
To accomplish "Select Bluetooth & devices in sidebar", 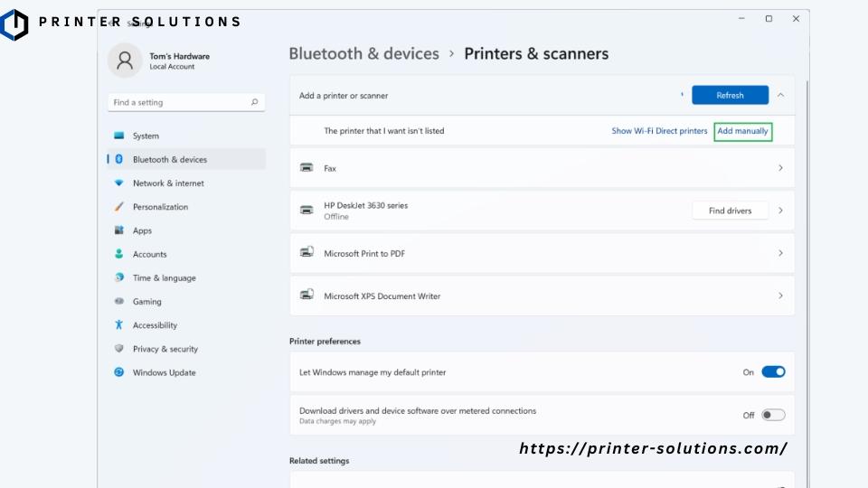I will tap(186, 159).
